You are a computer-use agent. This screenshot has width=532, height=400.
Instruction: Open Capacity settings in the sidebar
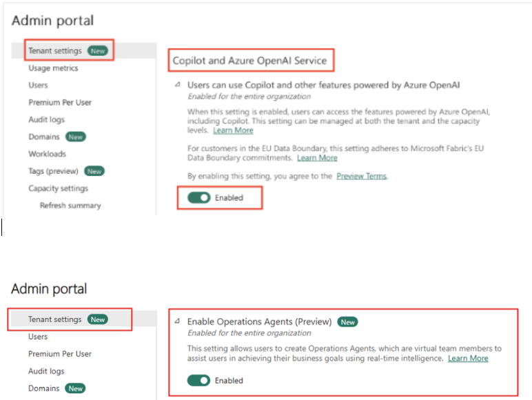click(x=59, y=188)
